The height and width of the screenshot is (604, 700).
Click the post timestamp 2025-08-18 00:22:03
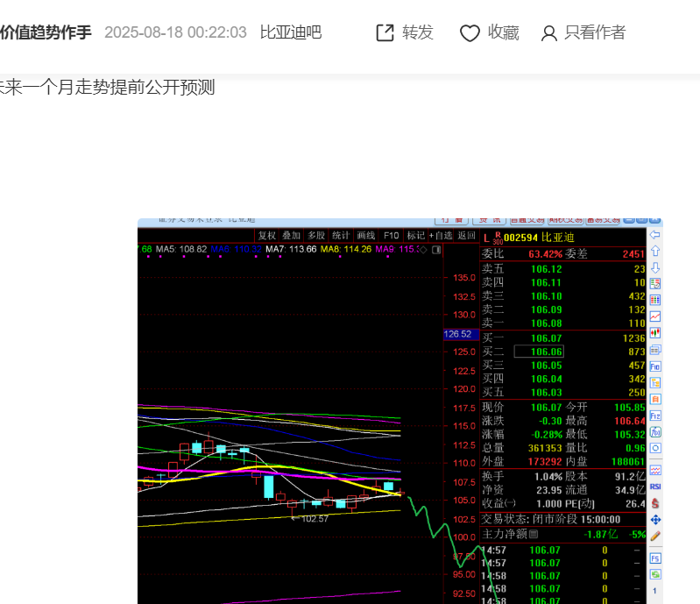175,32
